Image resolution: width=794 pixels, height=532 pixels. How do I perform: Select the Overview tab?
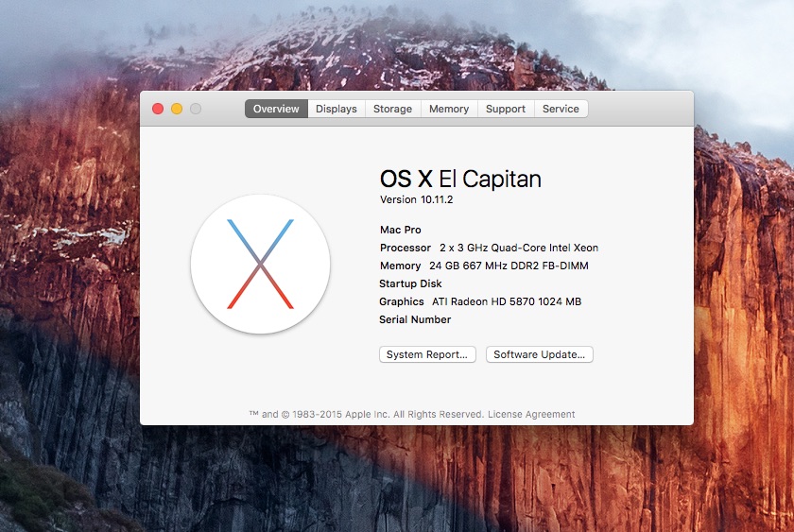coord(276,109)
